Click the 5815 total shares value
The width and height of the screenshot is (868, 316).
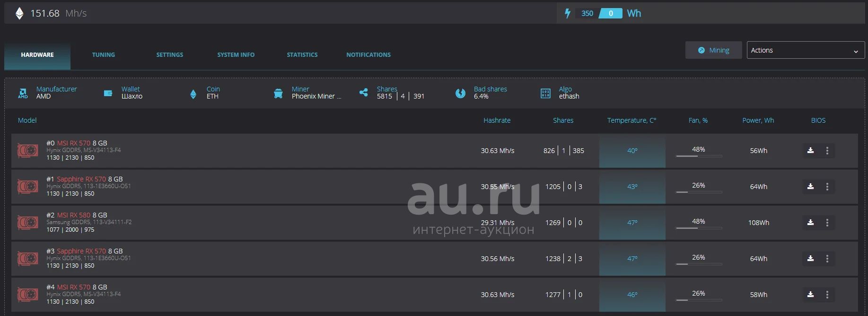pyautogui.click(x=385, y=96)
